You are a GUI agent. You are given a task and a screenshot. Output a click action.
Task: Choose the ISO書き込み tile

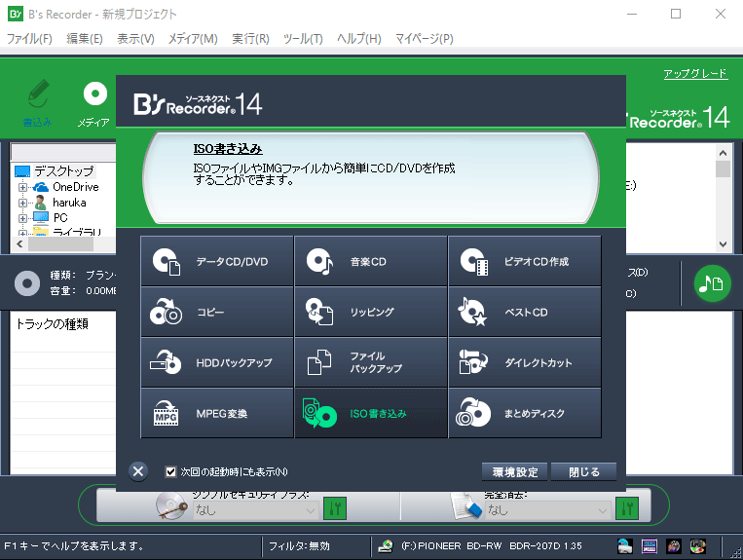point(371,413)
